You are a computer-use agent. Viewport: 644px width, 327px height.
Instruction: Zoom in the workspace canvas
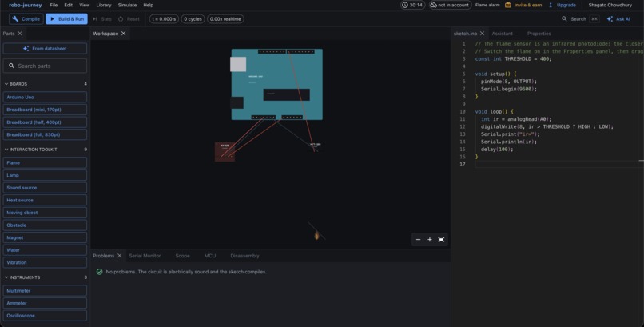430,240
